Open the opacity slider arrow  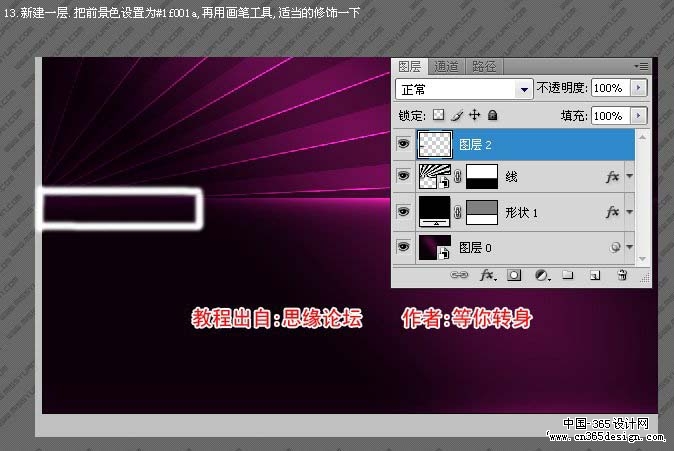[x=638, y=88]
